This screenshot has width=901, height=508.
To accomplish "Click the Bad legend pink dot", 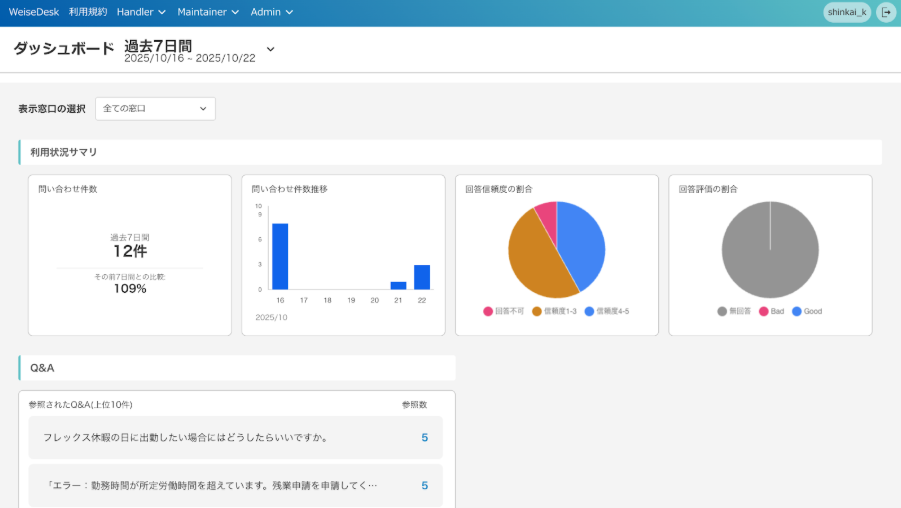I will pyautogui.click(x=763, y=312).
